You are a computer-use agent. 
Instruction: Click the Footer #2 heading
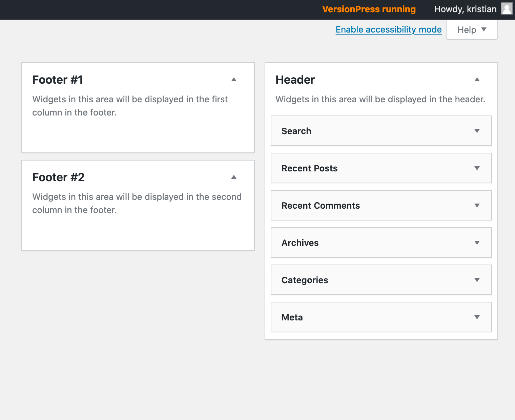[58, 177]
